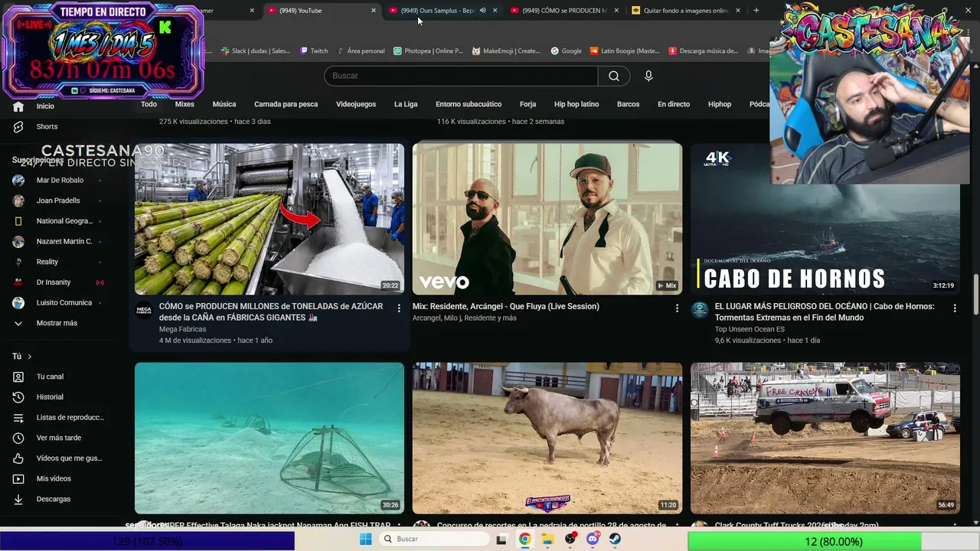Open Joan Pradells subscription
980x551 pixels.
pyautogui.click(x=58, y=201)
